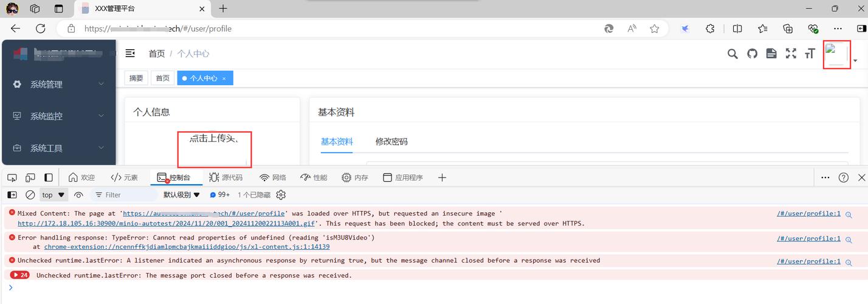Expand the 系统工具 sidebar menu
This screenshot has height=304, width=868.
[x=58, y=148]
